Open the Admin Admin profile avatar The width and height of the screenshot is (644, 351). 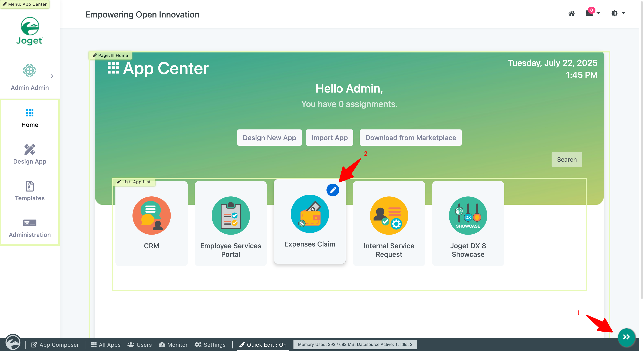click(x=30, y=70)
